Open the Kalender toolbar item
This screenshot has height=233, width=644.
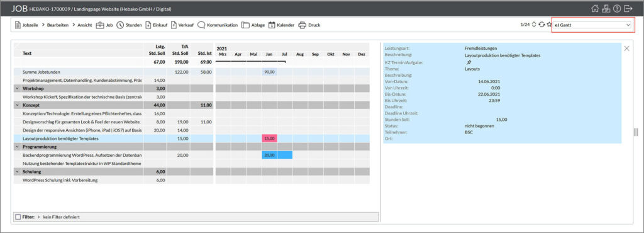(x=281, y=25)
